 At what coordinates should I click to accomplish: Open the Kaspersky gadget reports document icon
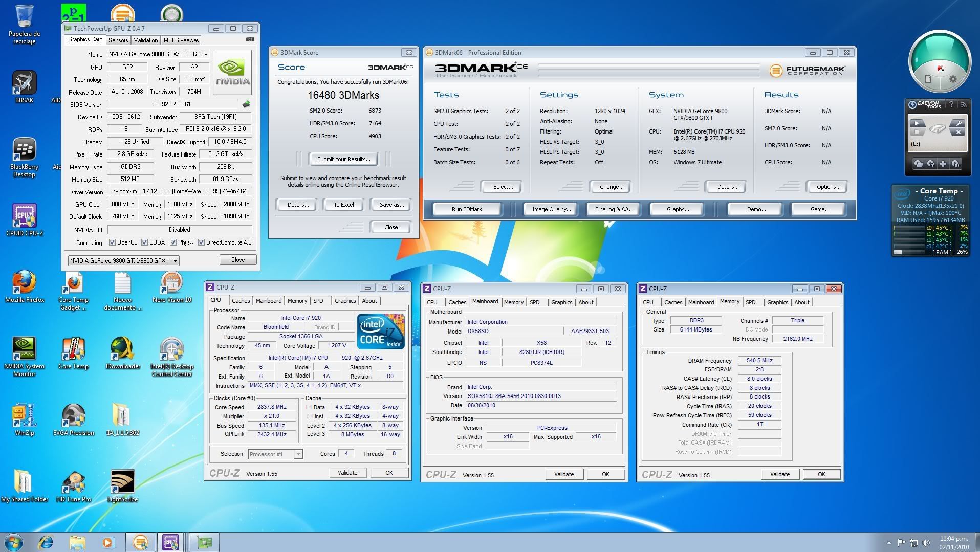[928, 79]
